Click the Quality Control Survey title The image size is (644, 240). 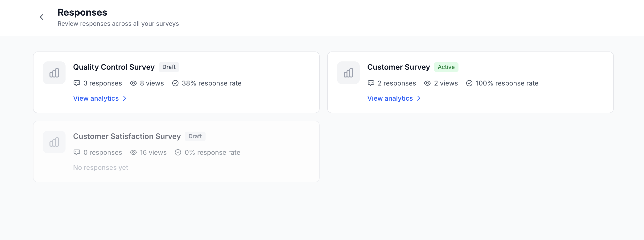click(x=113, y=67)
